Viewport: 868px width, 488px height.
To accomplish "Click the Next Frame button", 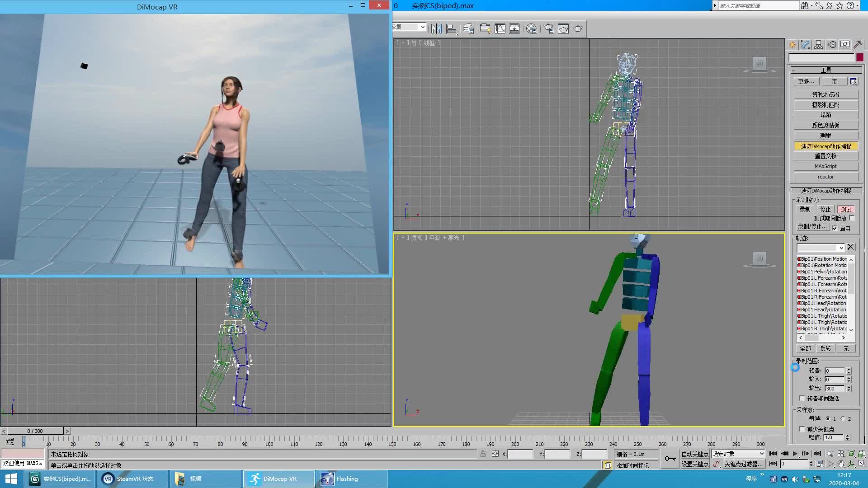I will tap(805, 453).
